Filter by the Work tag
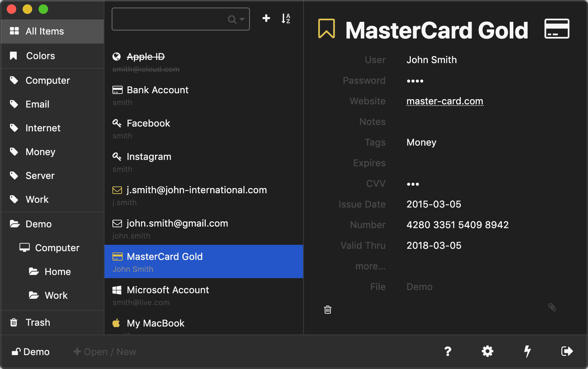Screen dimensions: 588x369 coord(52,200)
